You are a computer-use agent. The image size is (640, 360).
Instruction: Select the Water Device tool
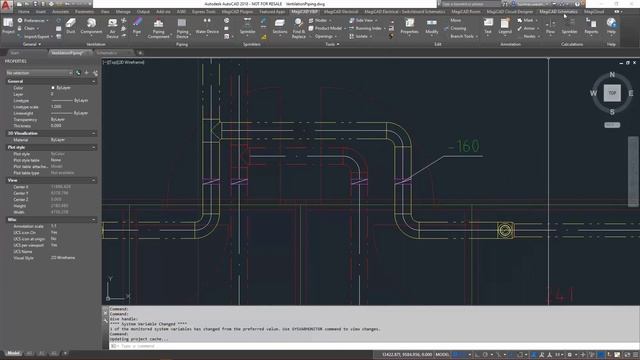point(207,26)
